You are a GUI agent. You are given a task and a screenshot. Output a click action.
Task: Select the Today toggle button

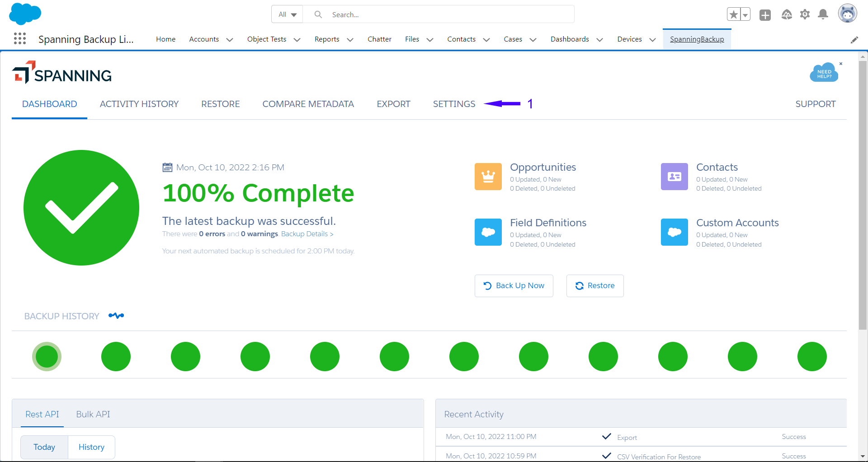(44, 447)
